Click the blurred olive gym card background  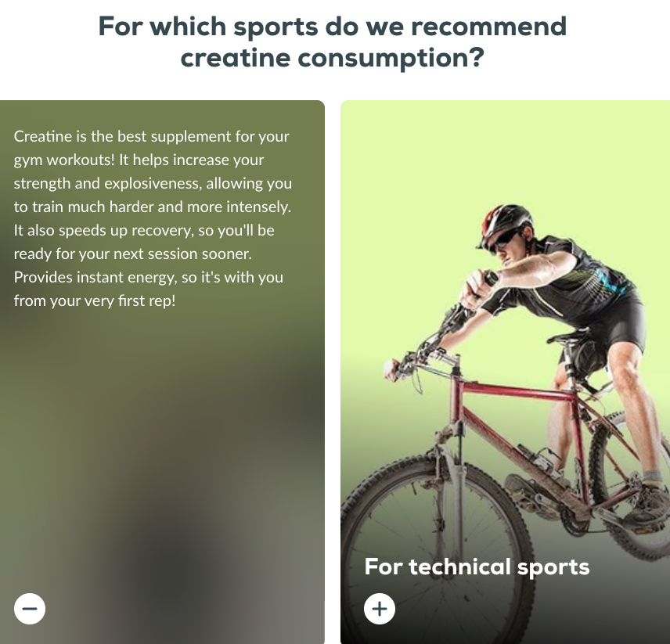(162, 448)
